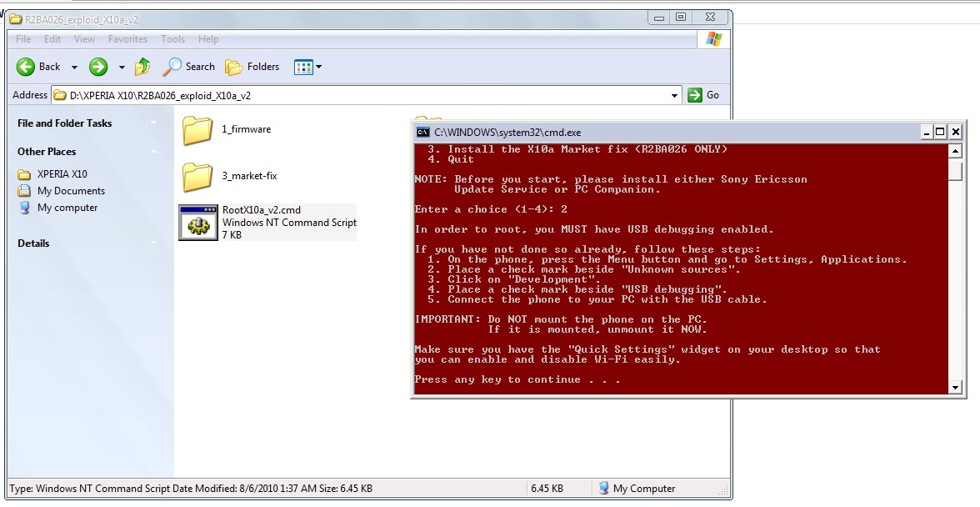The image size is (980, 507).
Task: Click the 'Enter a choice (1-4): 2' line
Action: [x=492, y=209]
